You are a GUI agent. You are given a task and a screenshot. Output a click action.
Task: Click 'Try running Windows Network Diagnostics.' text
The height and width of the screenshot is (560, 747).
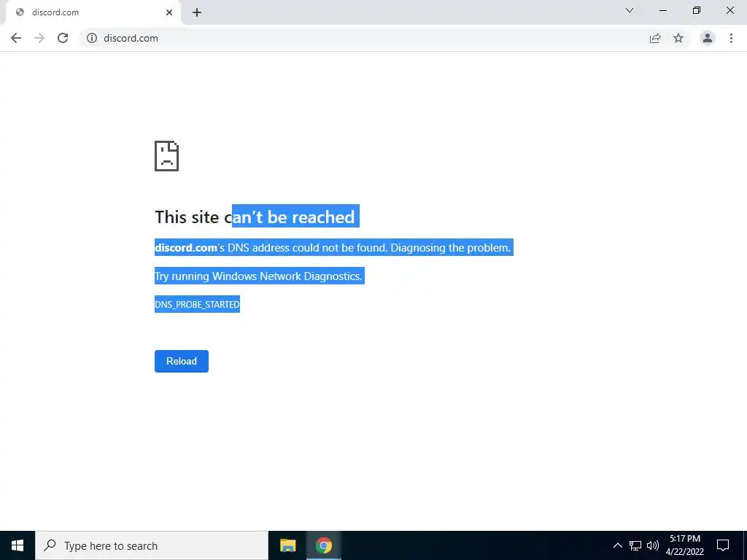(x=259, y=276)
